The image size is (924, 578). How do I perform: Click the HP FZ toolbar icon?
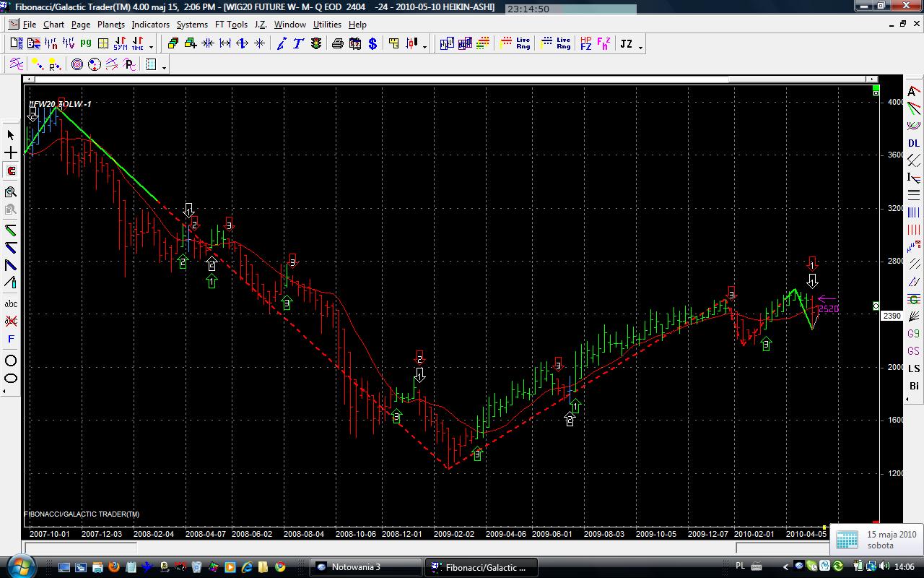point(585,44)
